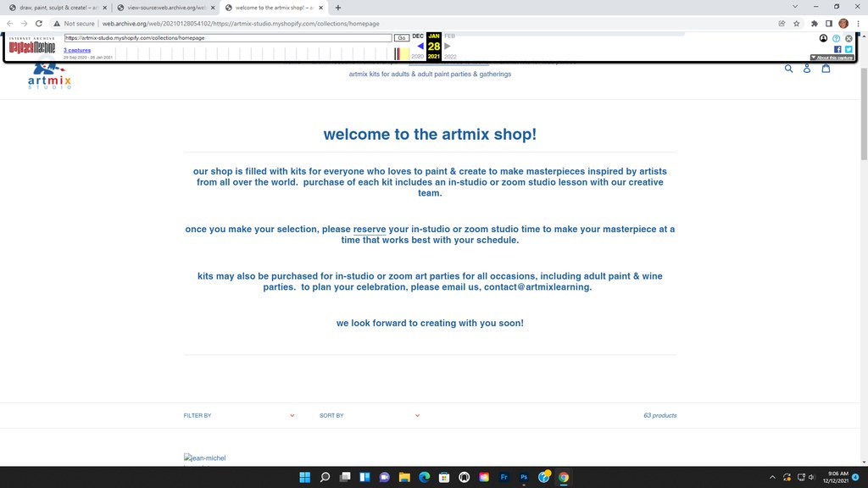
Task: Open the shopping cart bag icon
Action: [826, 69]
